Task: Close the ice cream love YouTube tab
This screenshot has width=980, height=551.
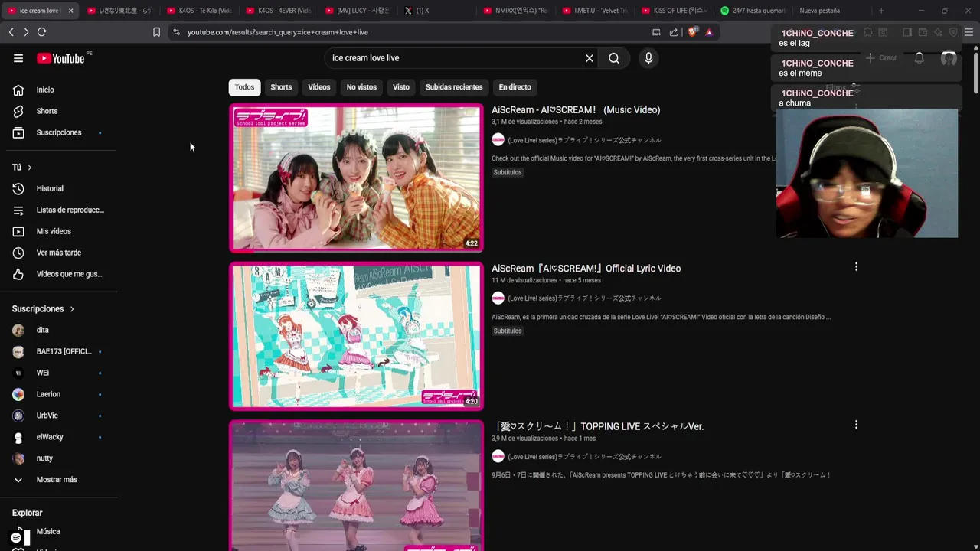Action: pyautogui.click(x=70, y=11)
